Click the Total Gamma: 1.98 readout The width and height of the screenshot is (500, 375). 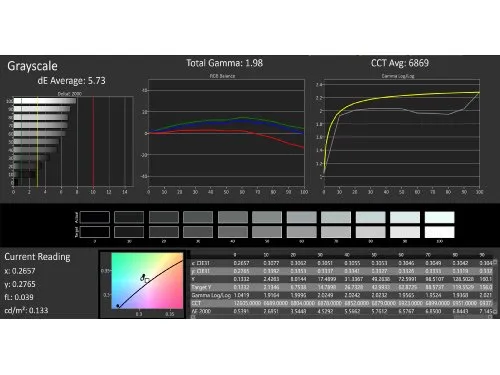point(224,63)
